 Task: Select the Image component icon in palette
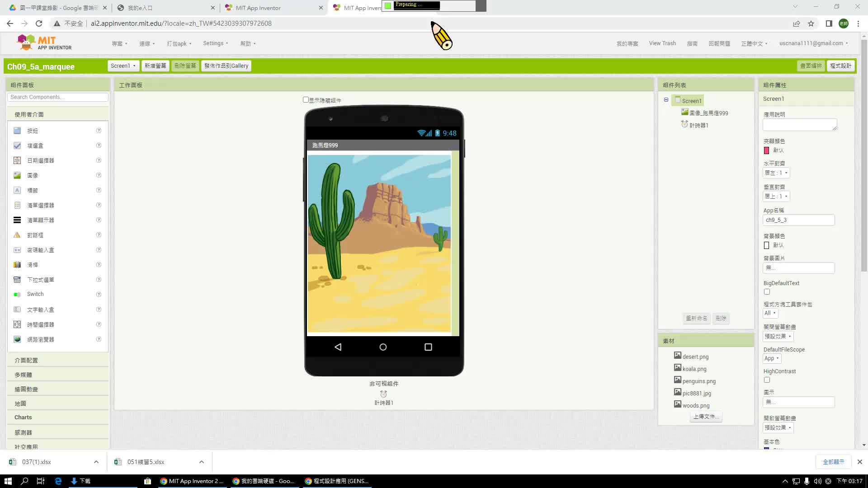[17, 175]
